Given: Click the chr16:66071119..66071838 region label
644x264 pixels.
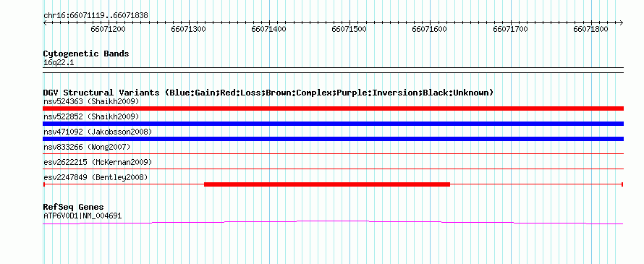Looking at the screenshot, I should tap(96, 15).
